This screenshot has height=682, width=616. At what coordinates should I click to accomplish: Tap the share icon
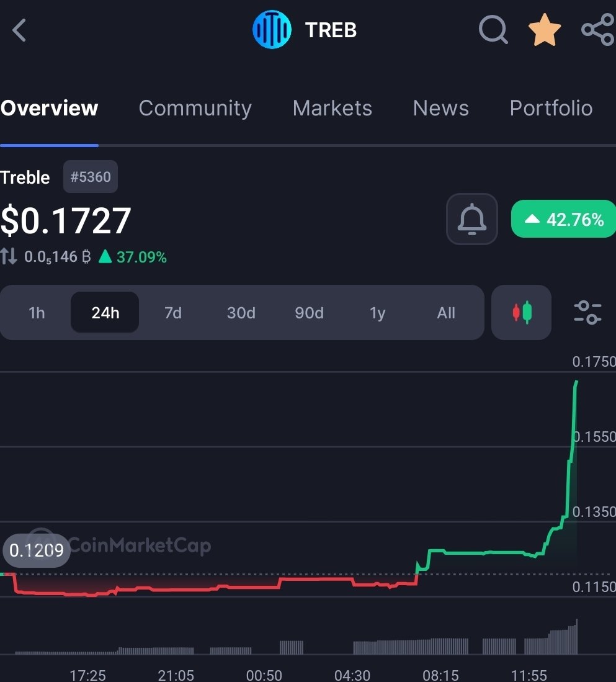tap(598, 30)
